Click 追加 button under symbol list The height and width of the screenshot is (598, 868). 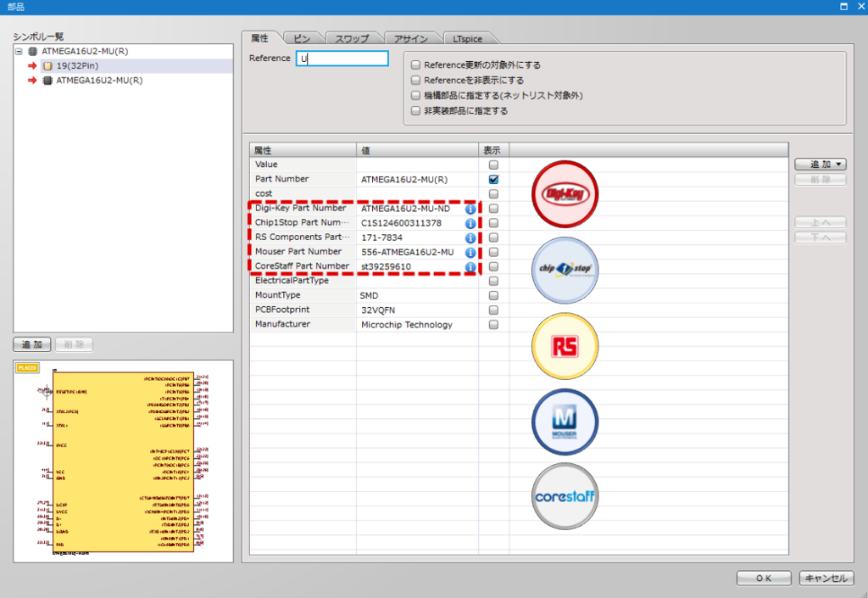32,344
